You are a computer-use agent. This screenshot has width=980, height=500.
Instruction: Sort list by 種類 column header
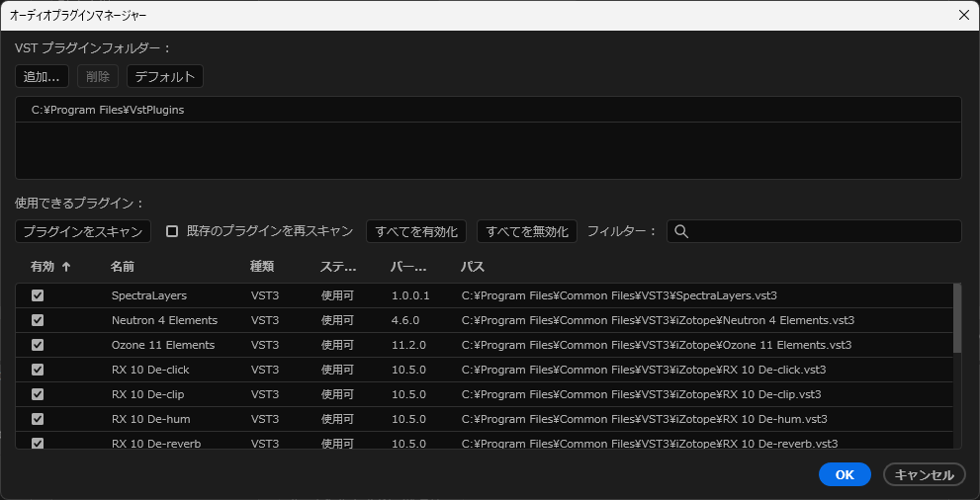262,267
